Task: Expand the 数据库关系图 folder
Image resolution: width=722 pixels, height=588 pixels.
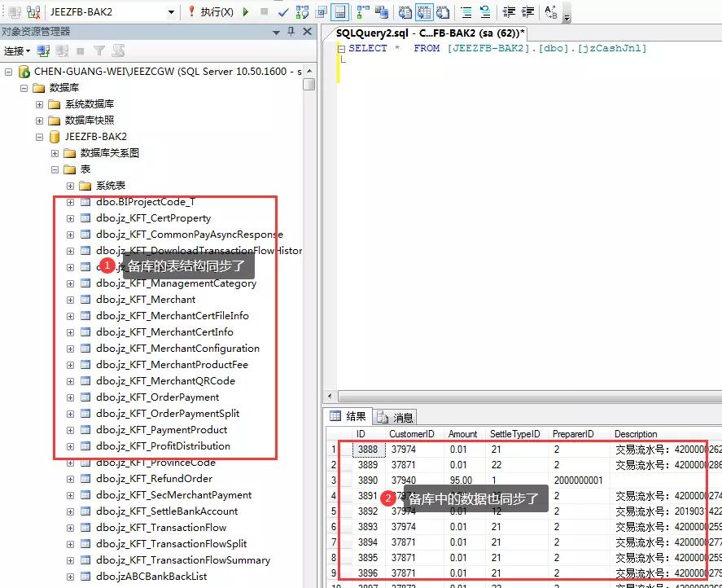Action: tap(55, 153)
